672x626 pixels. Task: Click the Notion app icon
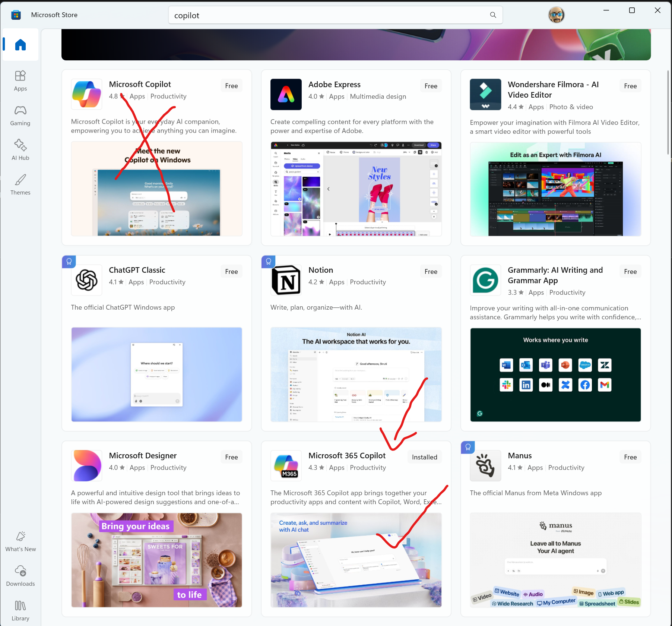click(x=286, y=280)
